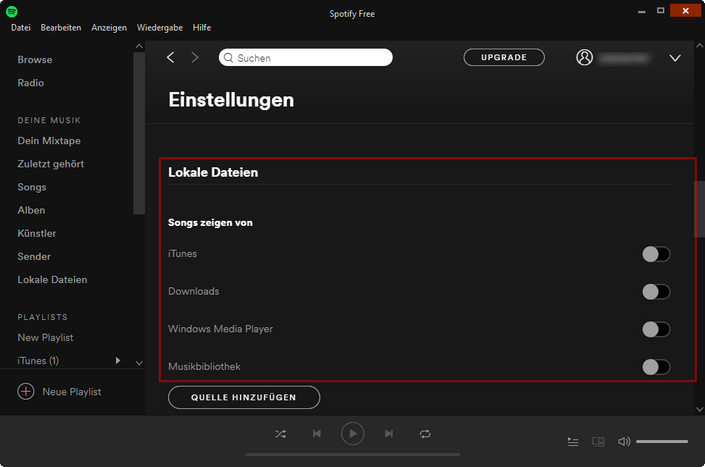Image resolution: width=705 pixels, height=467 pixels.
Task: Expand the iTunes (1) playlist folder arrow
Action: click(118, 360)
